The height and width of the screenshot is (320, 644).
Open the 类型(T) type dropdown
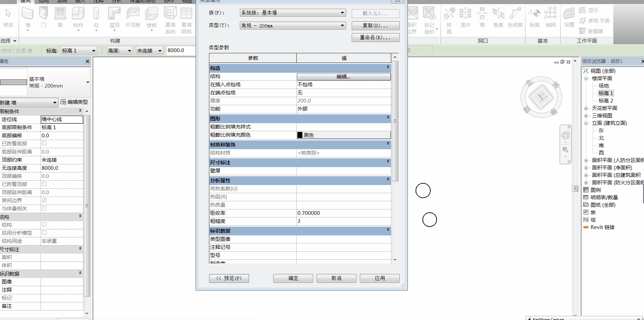tap(293, 25)
